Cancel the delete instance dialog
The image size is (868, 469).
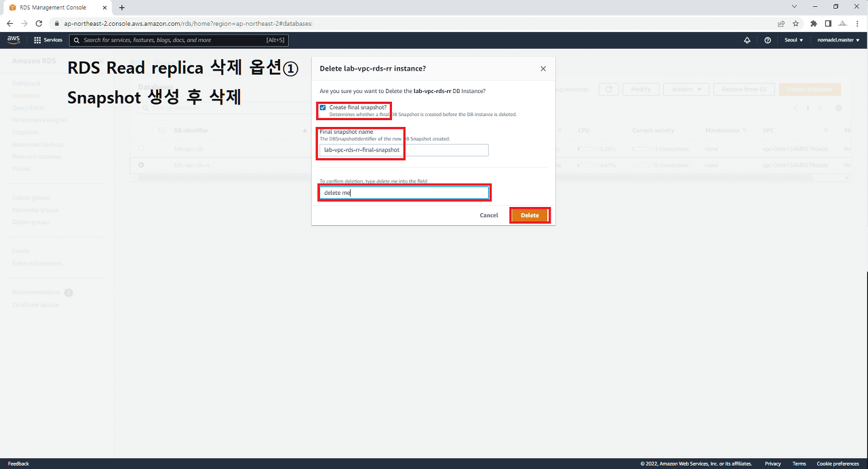489,215
